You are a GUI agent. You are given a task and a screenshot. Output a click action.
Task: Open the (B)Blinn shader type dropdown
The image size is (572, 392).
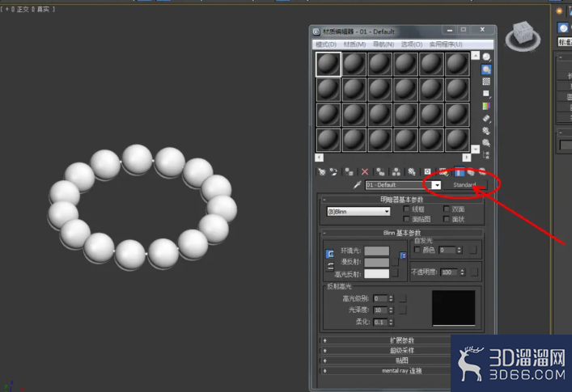coord(358,211)
